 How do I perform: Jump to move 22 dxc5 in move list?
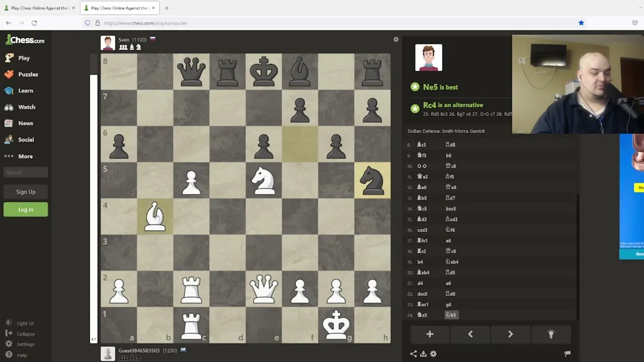[422, 294]
